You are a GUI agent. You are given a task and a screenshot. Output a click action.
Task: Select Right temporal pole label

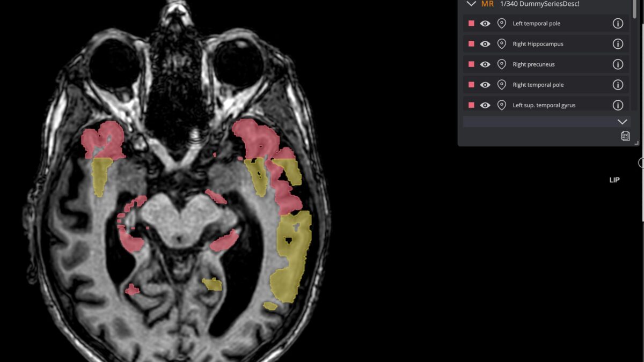tap(538, 85)
